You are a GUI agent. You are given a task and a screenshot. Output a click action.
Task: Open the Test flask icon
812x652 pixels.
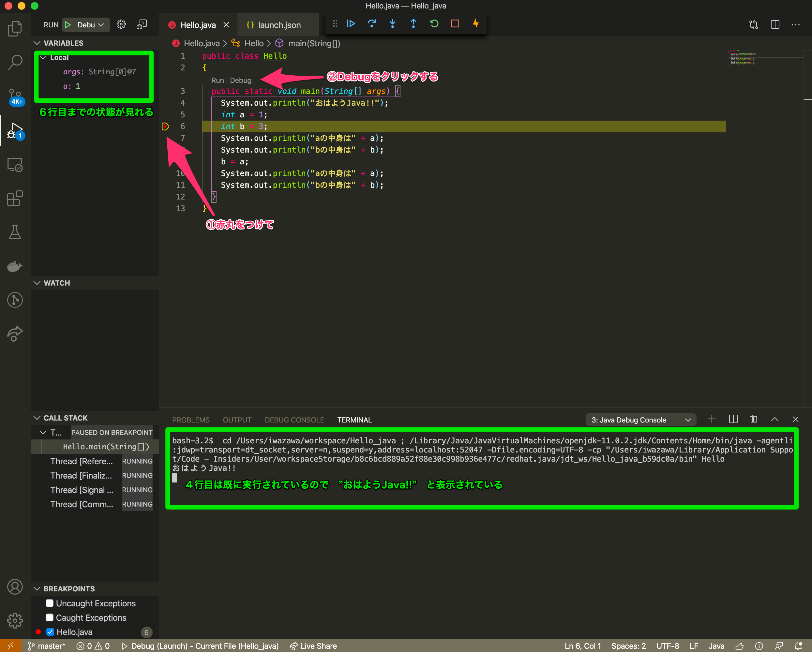point(15,232)
